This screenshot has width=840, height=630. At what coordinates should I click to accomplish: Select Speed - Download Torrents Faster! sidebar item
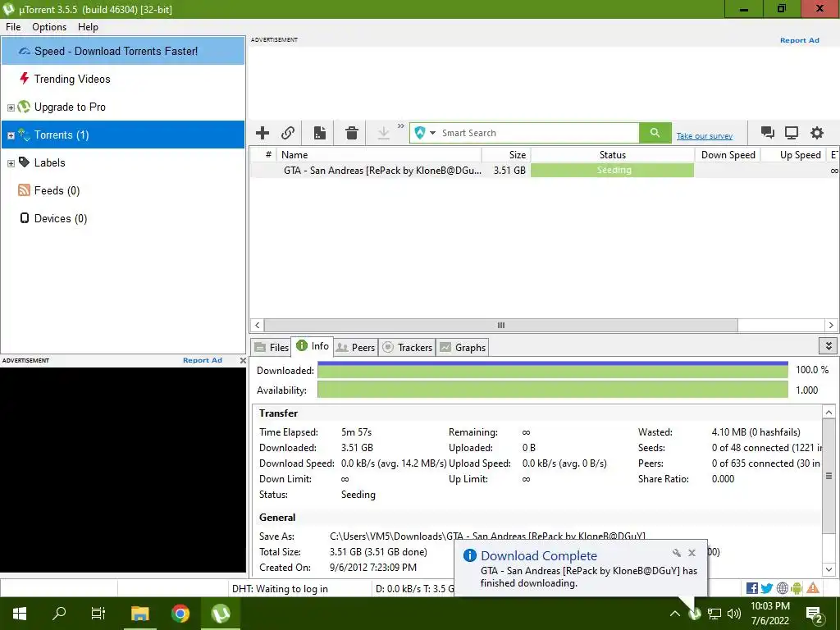coord(123,51)
